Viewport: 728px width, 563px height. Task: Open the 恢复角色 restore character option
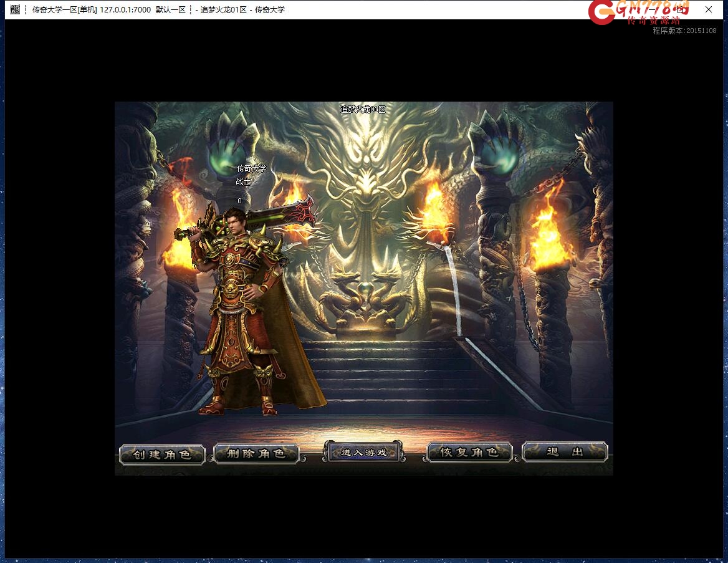(x=469, y=451)
